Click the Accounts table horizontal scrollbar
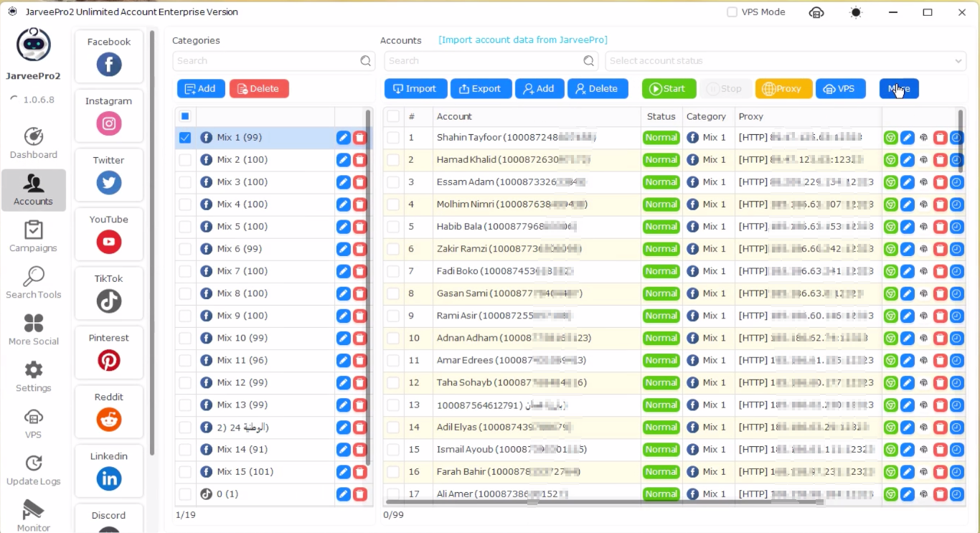This screenshot has width=980, height=533. 605,502
